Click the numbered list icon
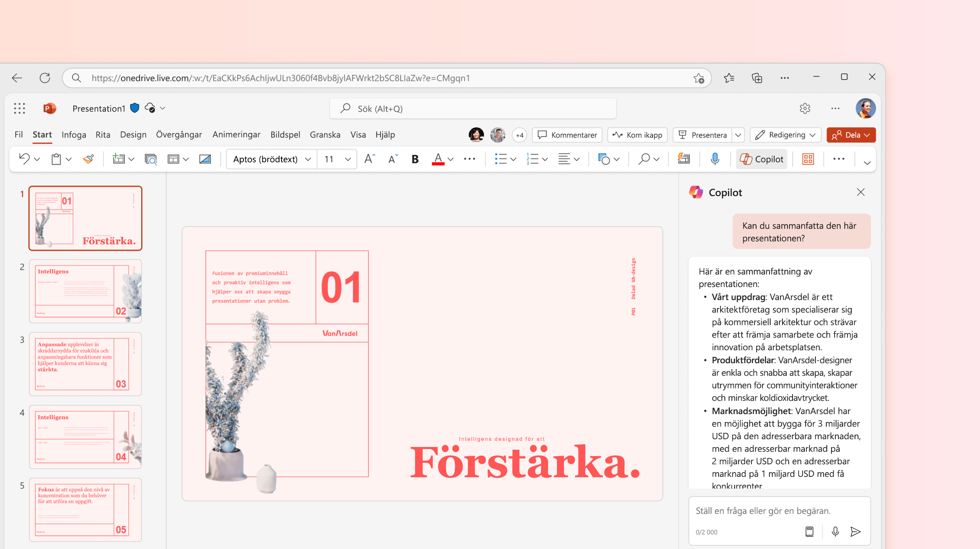The width and height of the screenshot is (980, 549). point(532,159)
